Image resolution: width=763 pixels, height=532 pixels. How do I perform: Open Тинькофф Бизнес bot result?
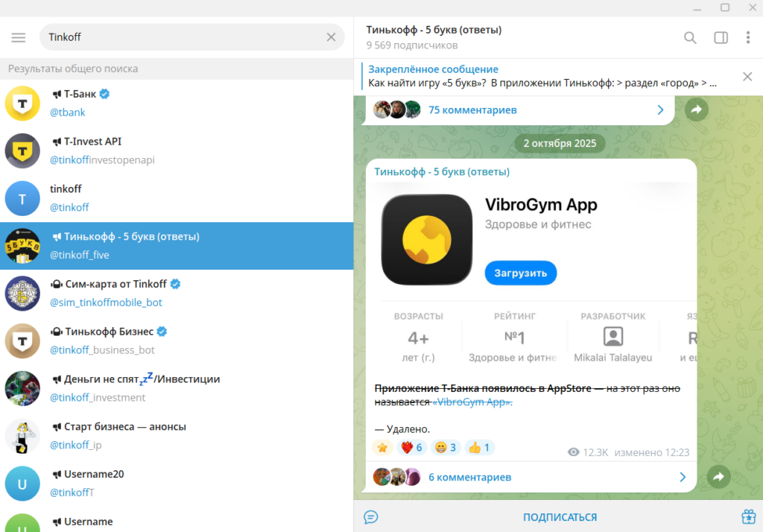(x=177, y=341)
